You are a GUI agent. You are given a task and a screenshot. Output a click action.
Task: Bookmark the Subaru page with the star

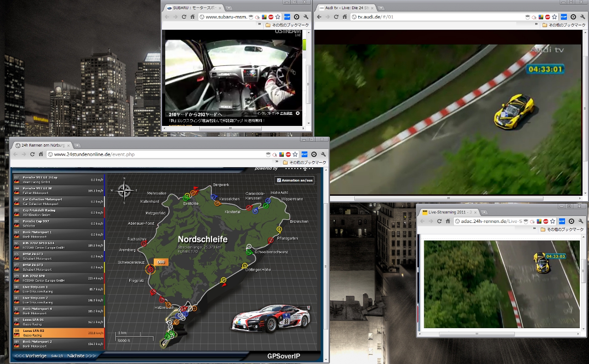[x=277, y=17]
